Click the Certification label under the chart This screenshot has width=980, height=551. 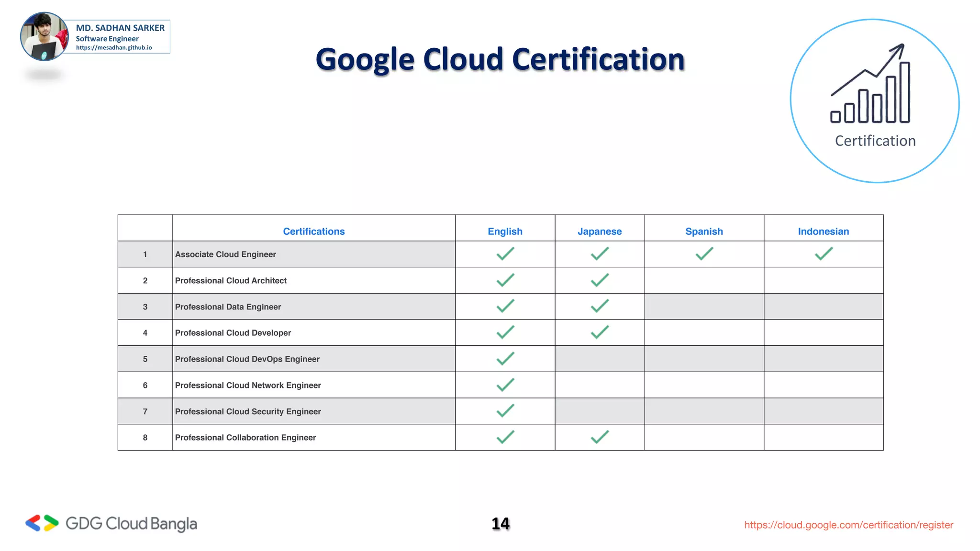click(x=875, y=141)
